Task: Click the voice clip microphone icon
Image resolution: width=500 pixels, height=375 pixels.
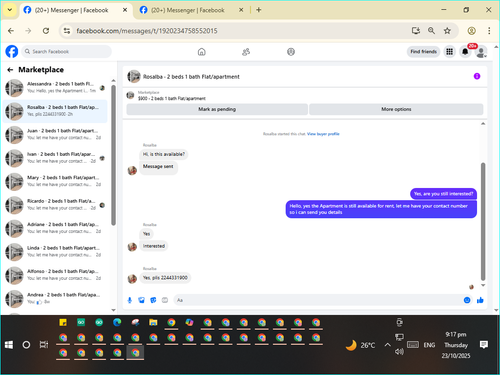Action: tap(130, 300)
